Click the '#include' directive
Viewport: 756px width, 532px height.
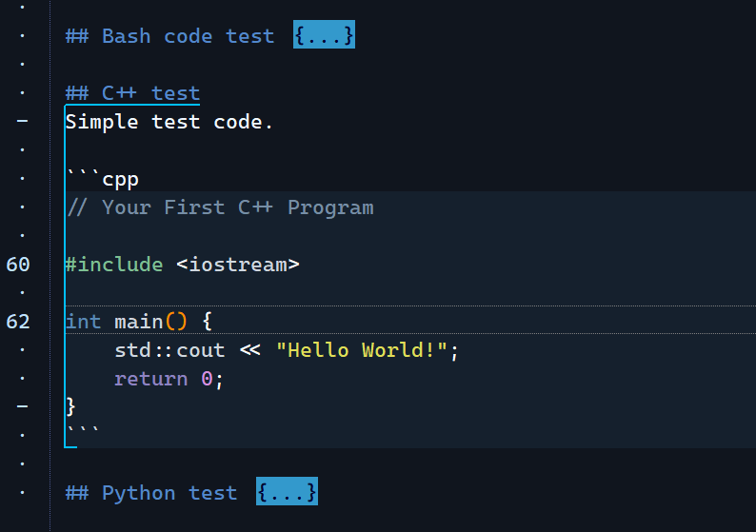(x=114, y=264)
